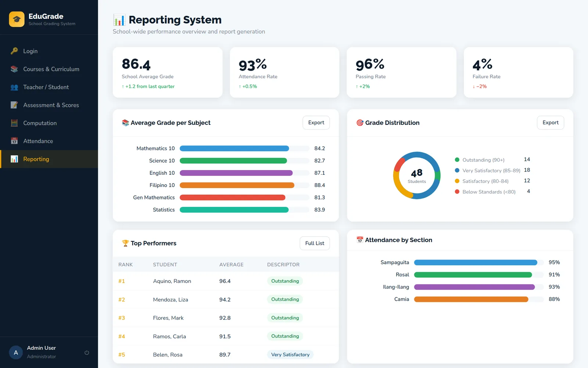Screen dimensions: 588x368
Task: Navigate to the Computation page
Action: 49,123
